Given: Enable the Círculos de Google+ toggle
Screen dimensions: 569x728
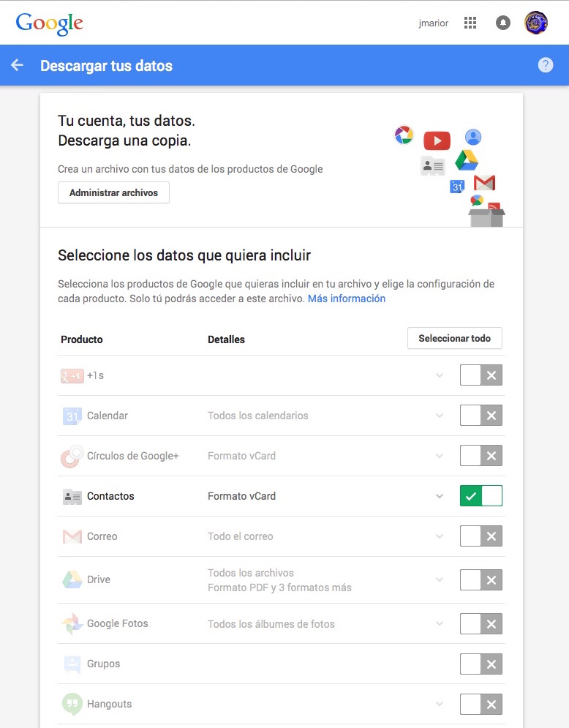Looking at the screenshot, I should 481,456.
